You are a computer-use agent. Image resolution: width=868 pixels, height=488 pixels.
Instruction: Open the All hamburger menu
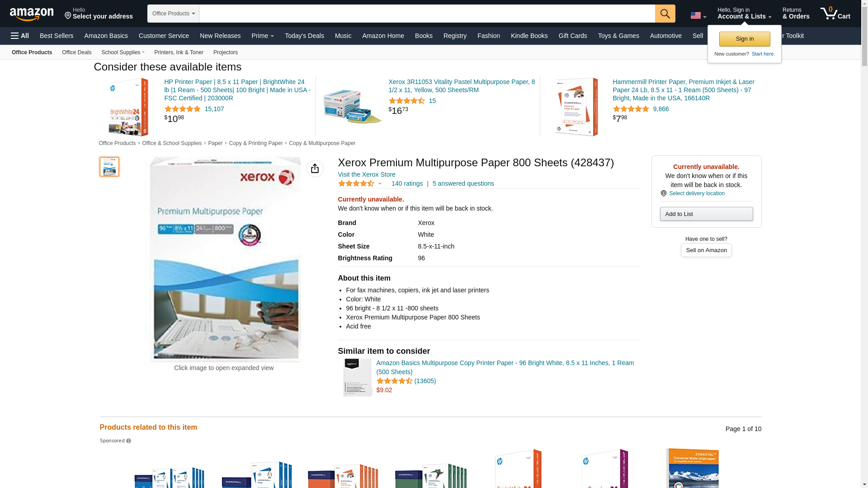coord(20,36)
